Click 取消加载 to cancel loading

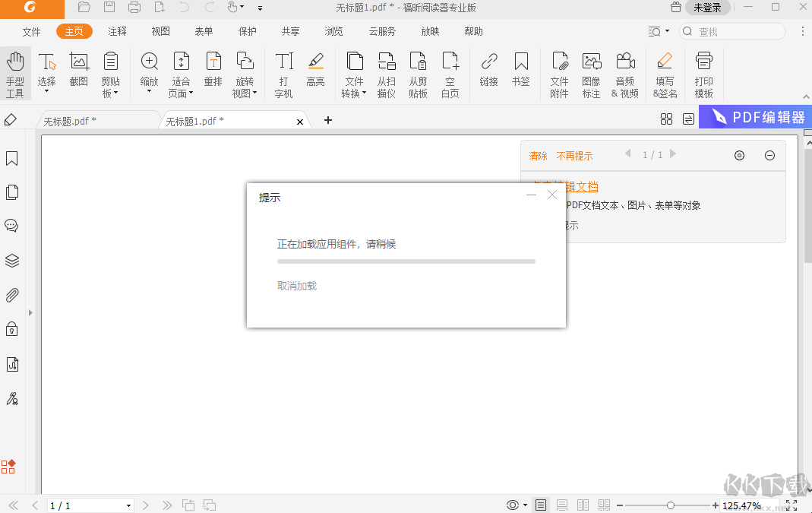click(296, 286)
